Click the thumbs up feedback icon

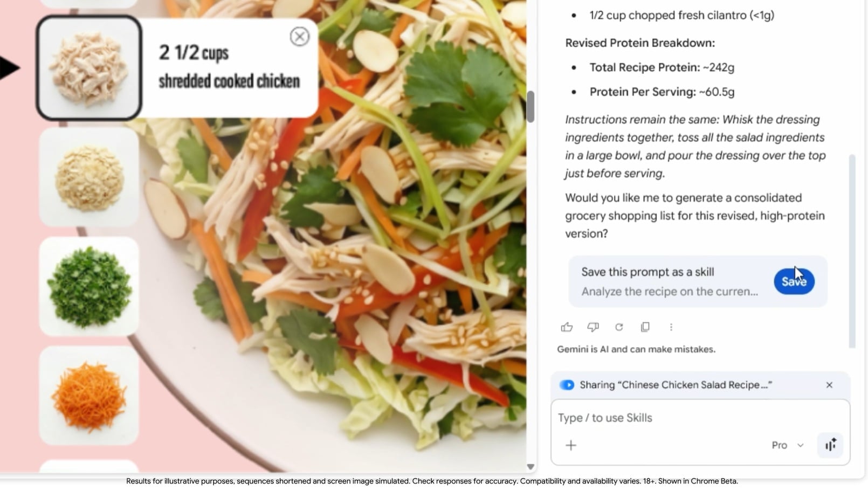[567, 327]
